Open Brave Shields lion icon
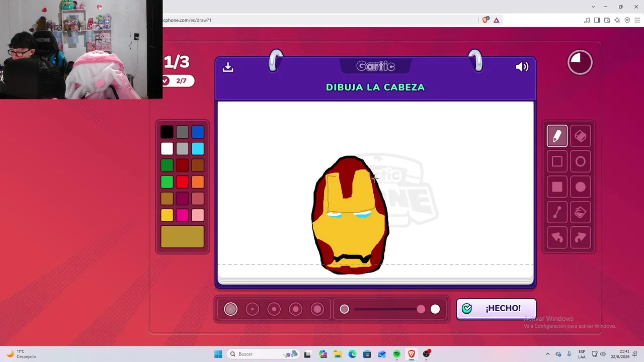 coord(486,20)
